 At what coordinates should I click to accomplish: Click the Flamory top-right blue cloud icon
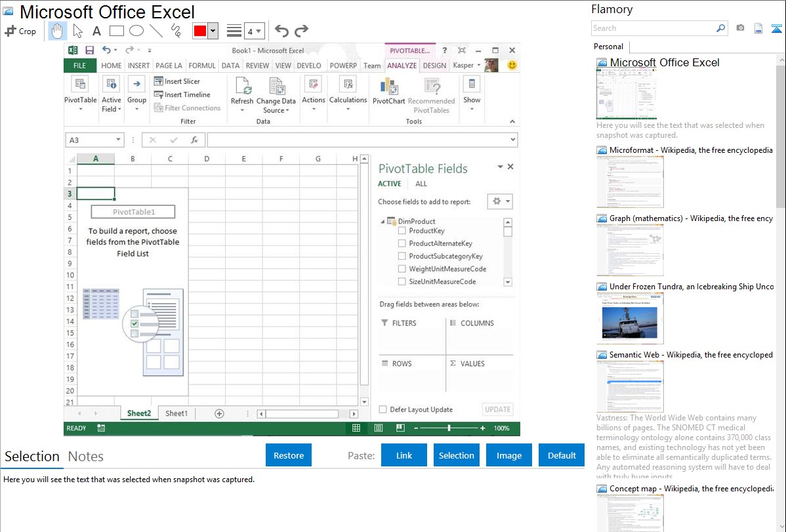coord(776,28)
